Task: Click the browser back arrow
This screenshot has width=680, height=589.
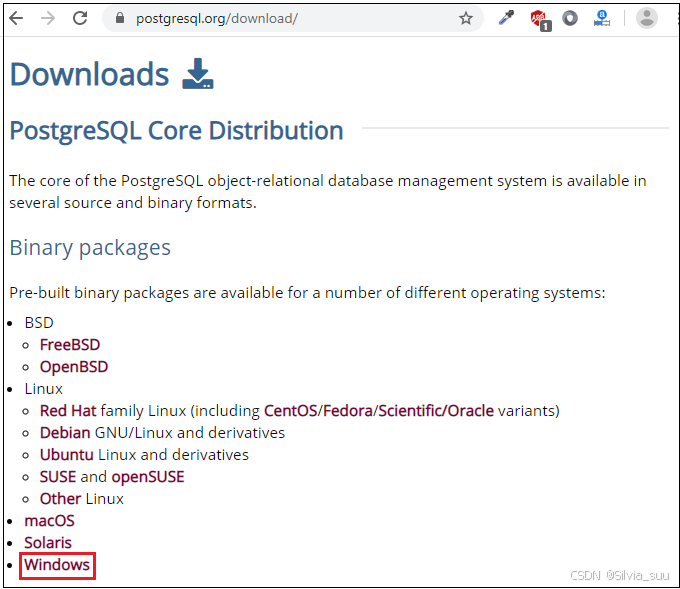Action: coord(16,18)
